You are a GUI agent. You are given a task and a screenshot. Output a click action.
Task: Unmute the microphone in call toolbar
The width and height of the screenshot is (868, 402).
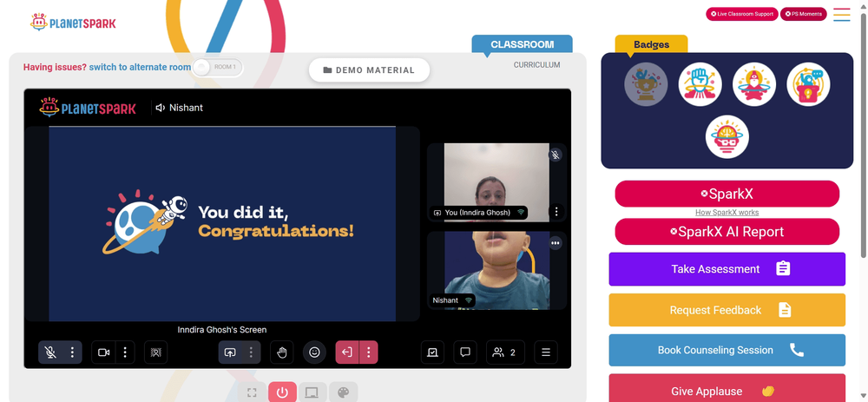pos(50,353)
